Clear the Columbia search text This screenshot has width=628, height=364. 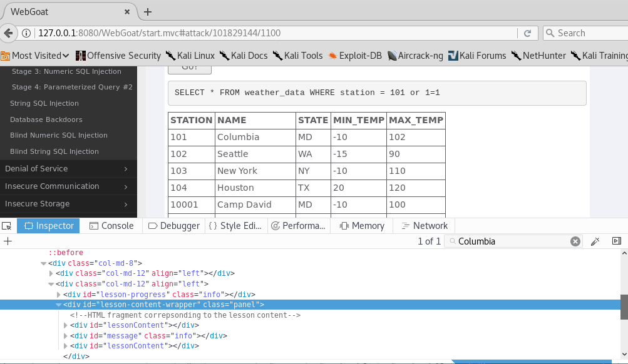(x=575, y=241)
